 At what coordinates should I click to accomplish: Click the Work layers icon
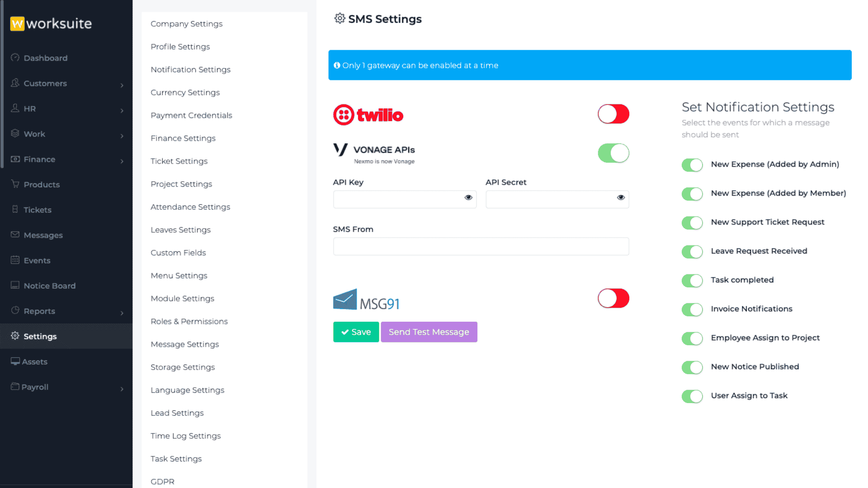[x=15, y=134]
